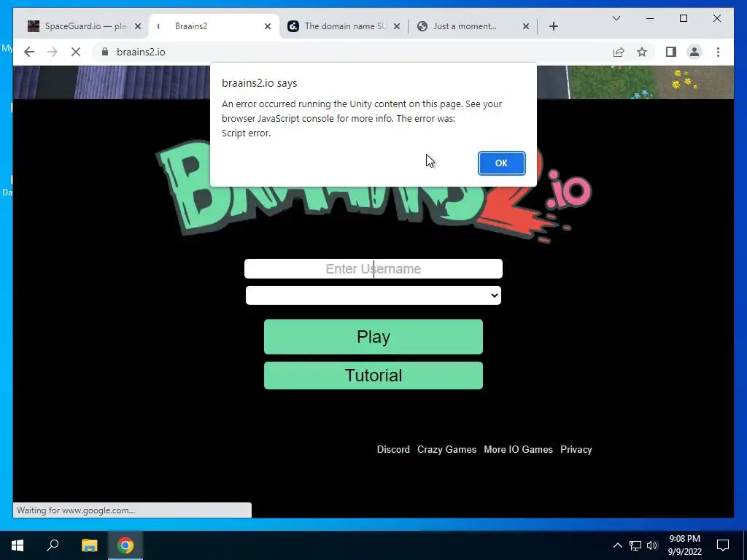The height and width of the screenshot is (560, 747).
Task: Open the Privacy link
Action: (x=576, y=449)
